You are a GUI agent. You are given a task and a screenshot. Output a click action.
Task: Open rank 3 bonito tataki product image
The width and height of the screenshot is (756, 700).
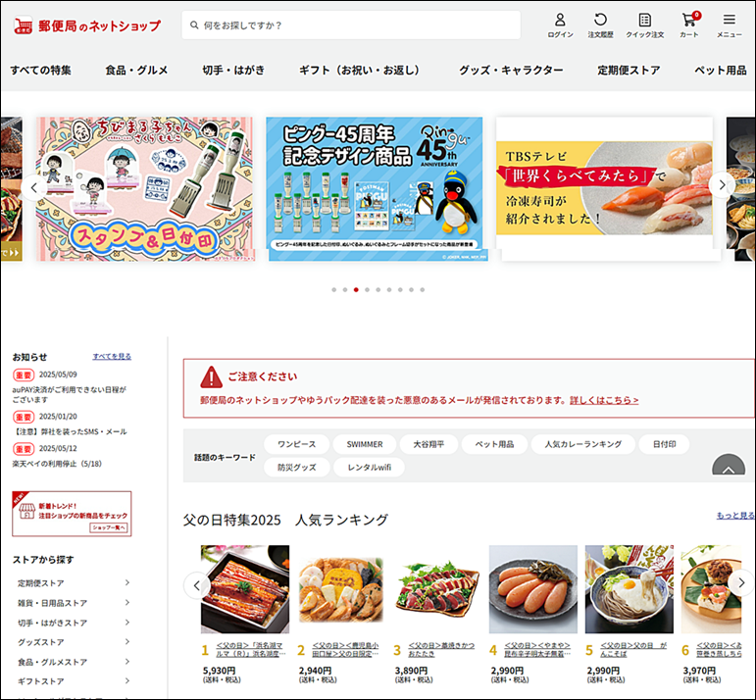[x=436, y=589]
